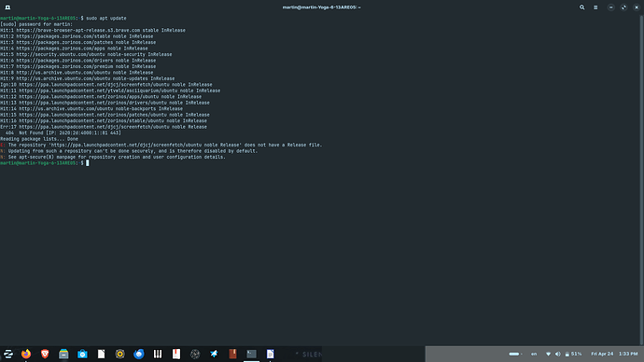644x362 pixels.
Task: Click the 'does not have a Release file' error line
Action: click(x=161, y=145)
